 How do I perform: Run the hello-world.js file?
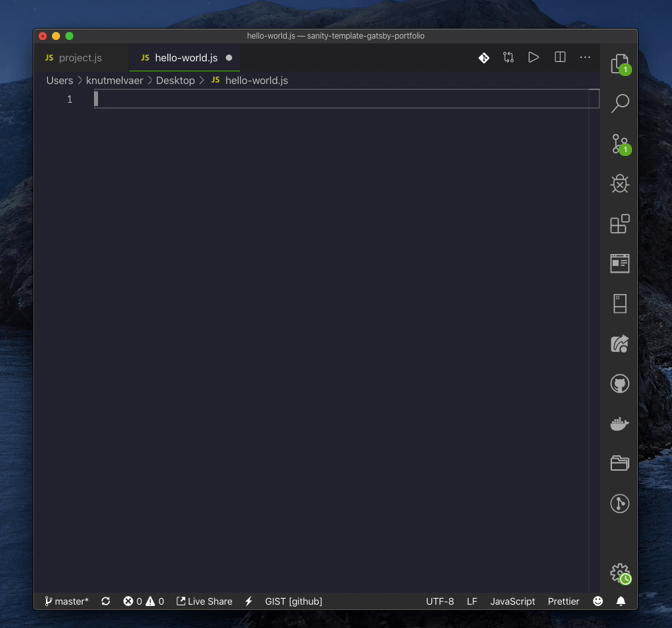click(533, 57)
